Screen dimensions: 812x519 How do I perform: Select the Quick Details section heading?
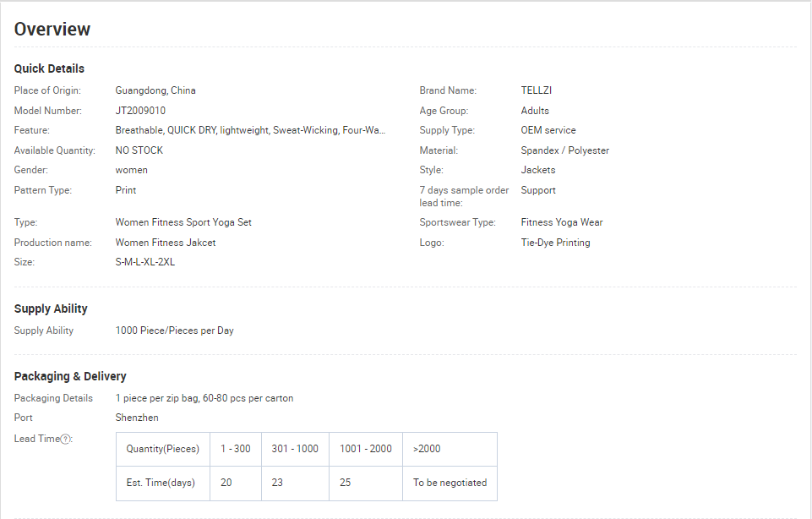click(x=49, y=68)
